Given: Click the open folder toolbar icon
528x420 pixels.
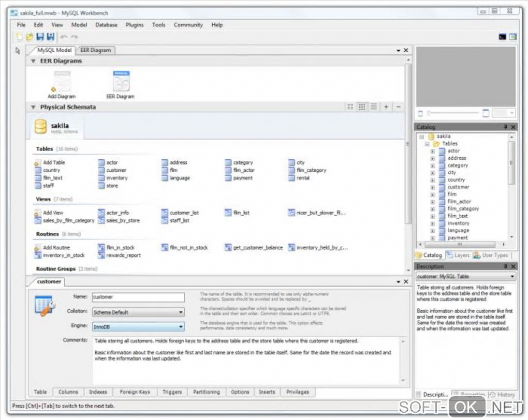Looking at the screenshot, I should click(x=30, y=37).
